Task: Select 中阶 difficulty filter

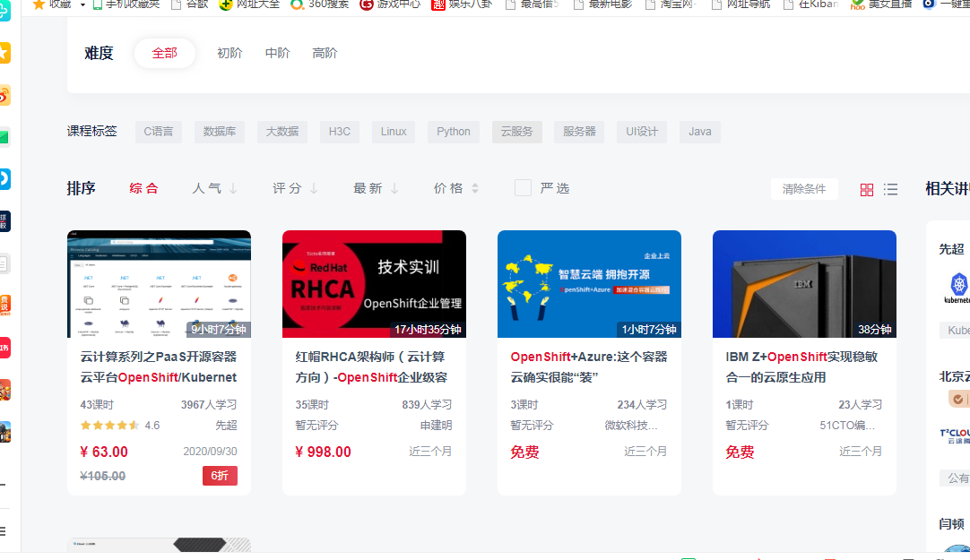Action: tap(277, 53)
